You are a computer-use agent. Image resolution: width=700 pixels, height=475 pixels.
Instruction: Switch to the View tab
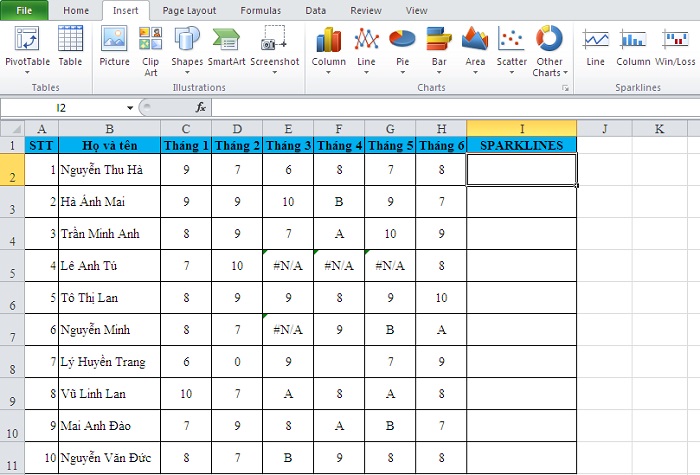[417, 10]
